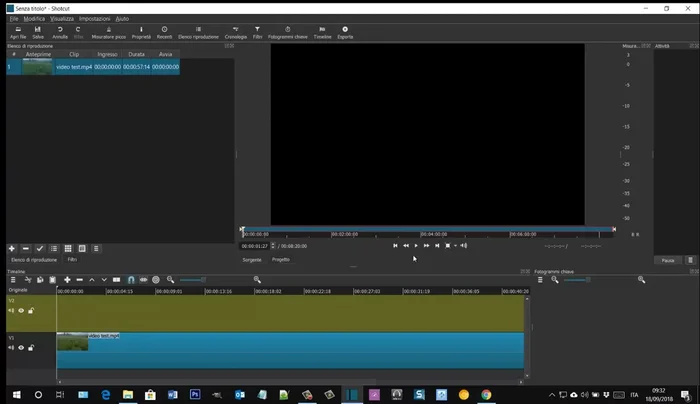Undo last action with Annulla
The width and height of the screenshot is (700, 404).
tap(60, 33)
